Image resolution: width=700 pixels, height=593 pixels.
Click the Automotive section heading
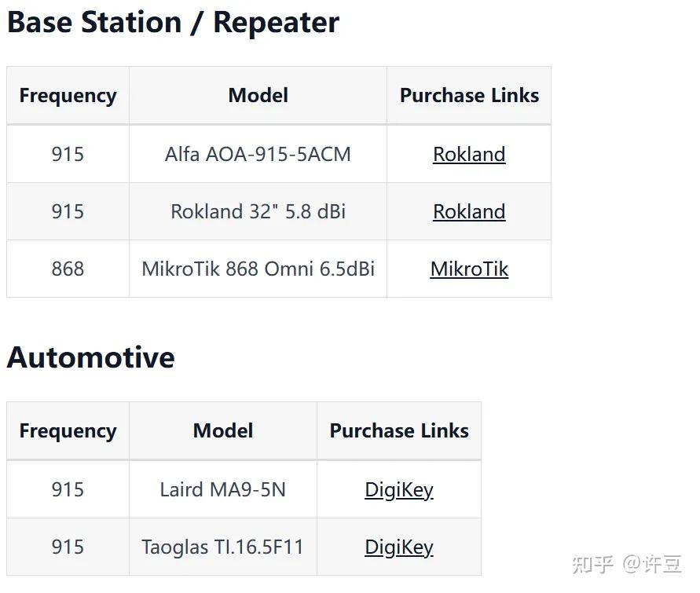tap(91, 357)
